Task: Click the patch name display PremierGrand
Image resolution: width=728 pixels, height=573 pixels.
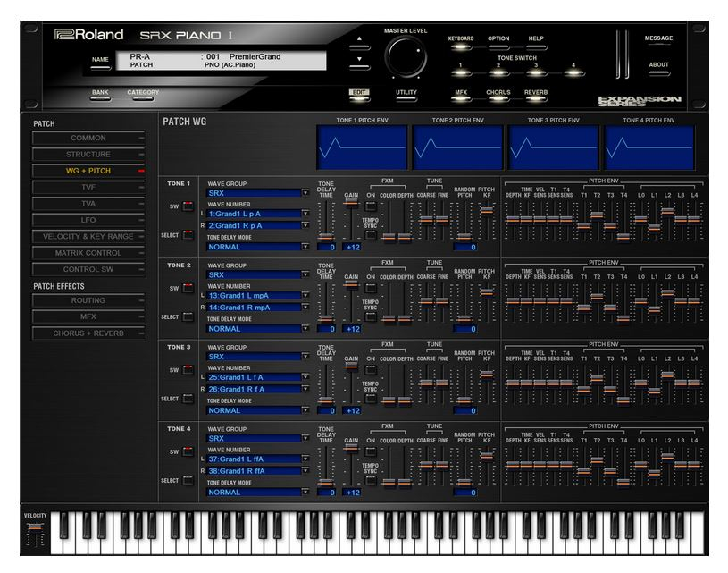Action: [255, 56]
